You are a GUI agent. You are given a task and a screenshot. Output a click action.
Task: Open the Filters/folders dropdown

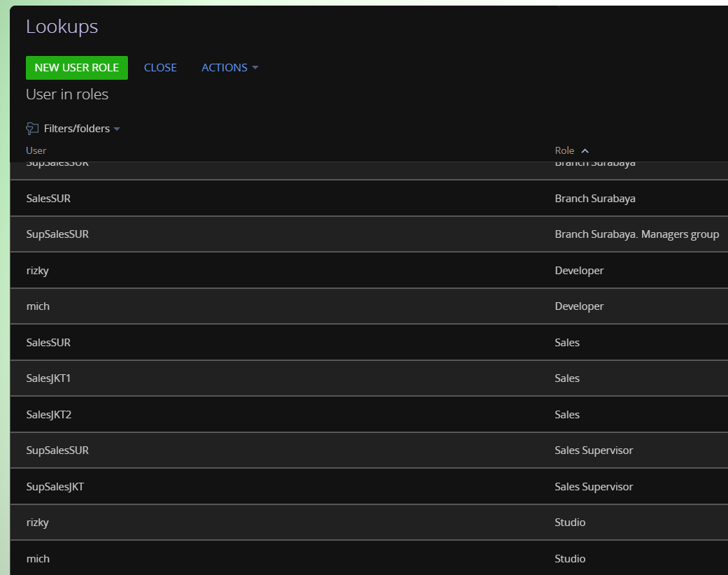(x=82, y=129)
